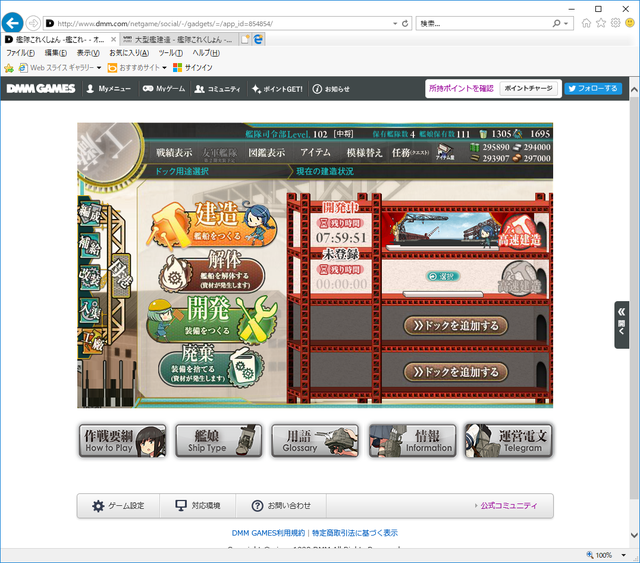Click the 建造 build ship button
The width and height of the screenshot is (640, 563).
click(x=212, y=224)
